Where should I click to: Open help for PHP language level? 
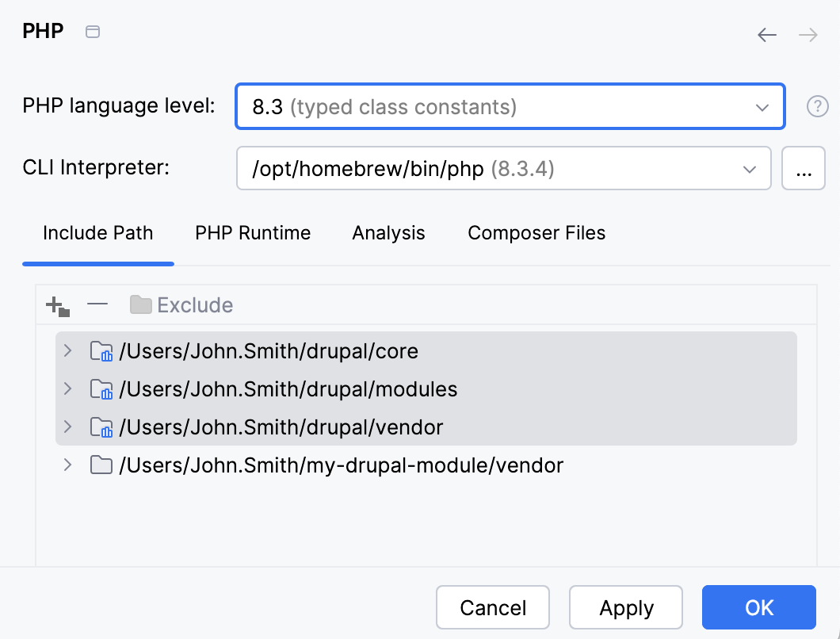(817, 106)
